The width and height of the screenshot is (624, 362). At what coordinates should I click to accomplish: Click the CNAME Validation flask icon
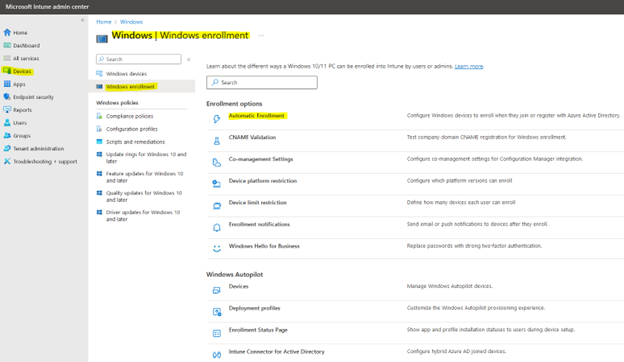pos(216,141)
